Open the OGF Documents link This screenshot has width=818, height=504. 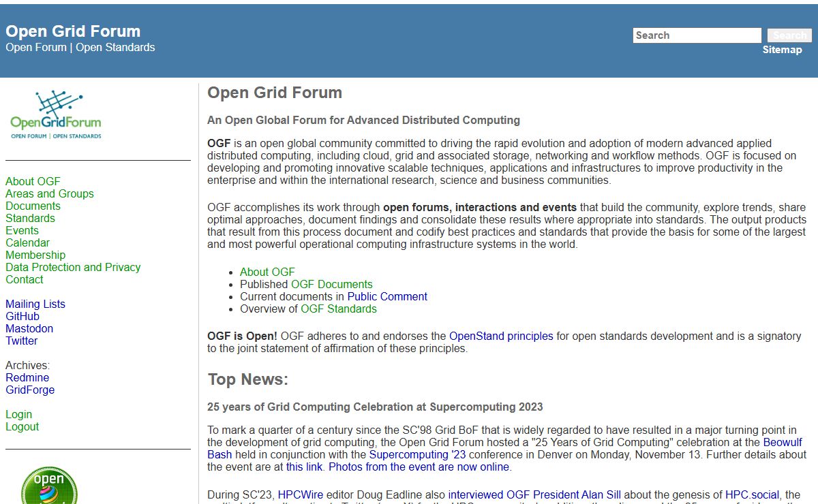[x=332, y=284]
